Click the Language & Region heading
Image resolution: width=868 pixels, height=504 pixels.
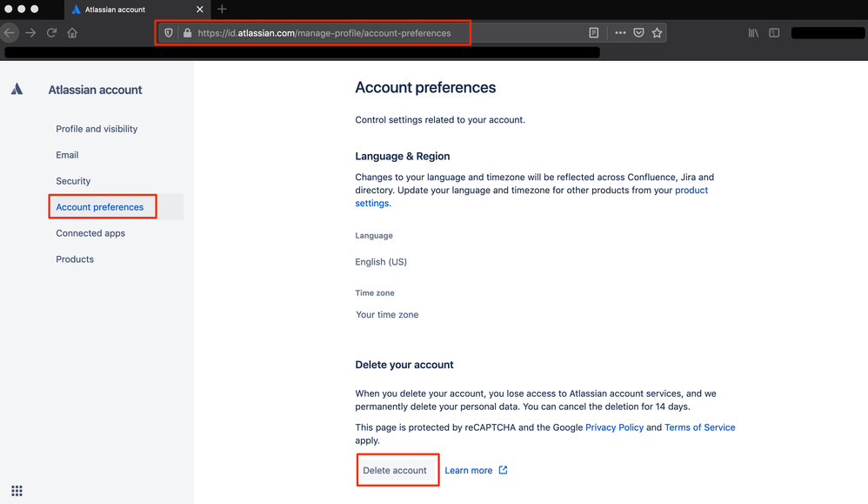coord(403,156)
